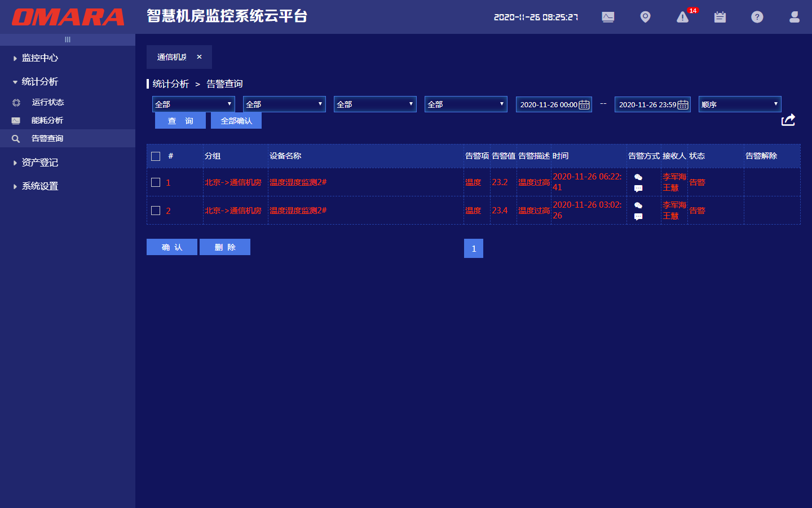Open the 顺序 sort order dropdown
This screenshot has height=508, width=812.
click(740, 104)
